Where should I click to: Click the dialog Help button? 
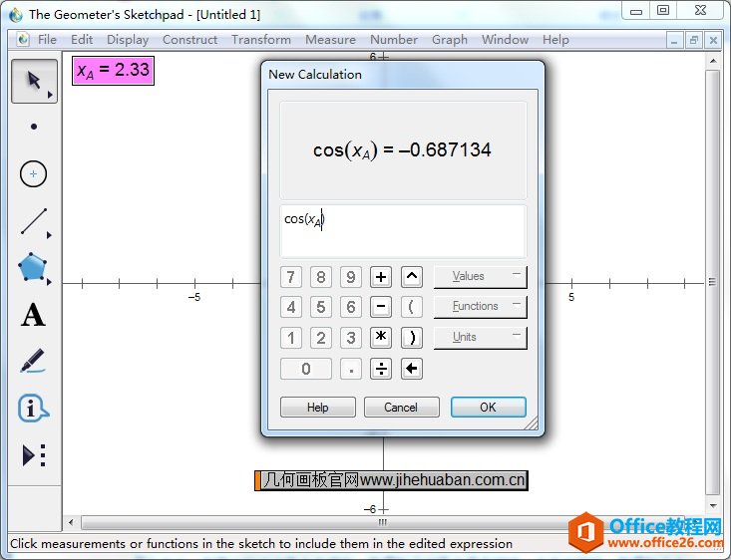tap(318, 408)
